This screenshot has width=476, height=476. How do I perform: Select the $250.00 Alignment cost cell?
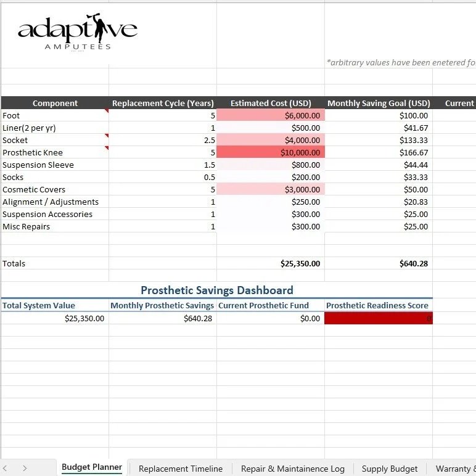(271, 202)
